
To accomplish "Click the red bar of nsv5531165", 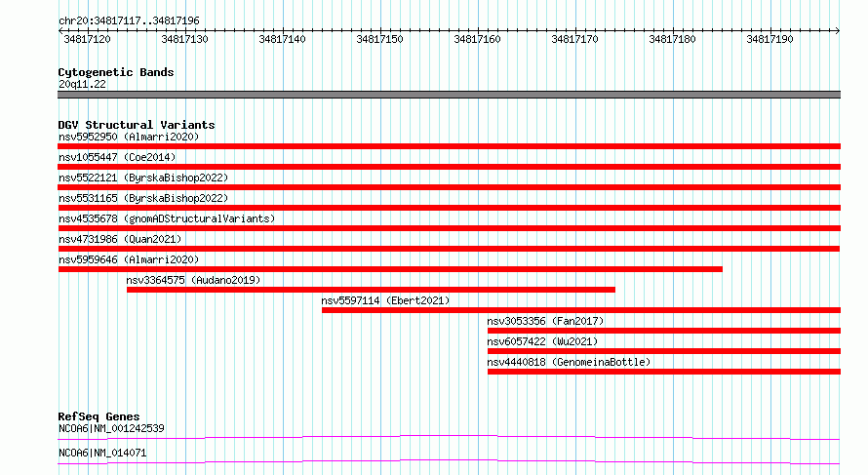I will [449, 208].
